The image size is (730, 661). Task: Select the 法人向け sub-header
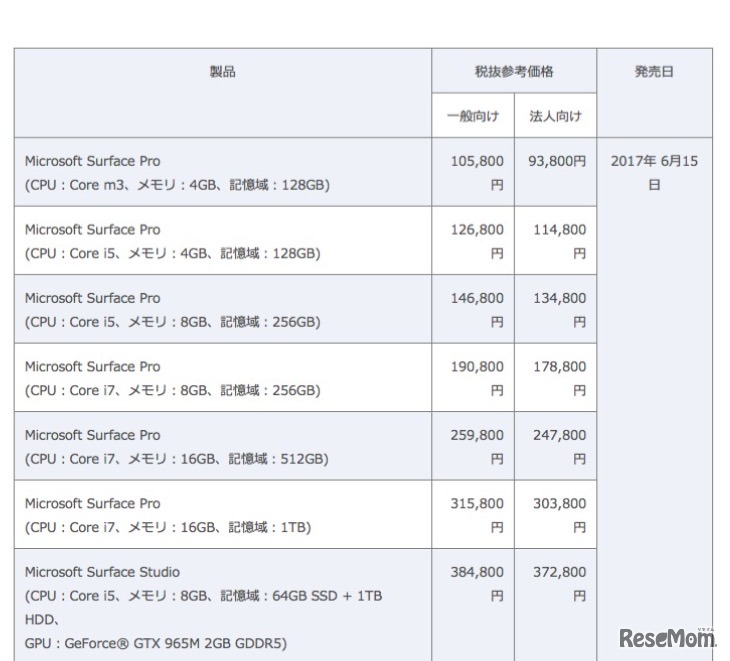[x=555, y=116]
